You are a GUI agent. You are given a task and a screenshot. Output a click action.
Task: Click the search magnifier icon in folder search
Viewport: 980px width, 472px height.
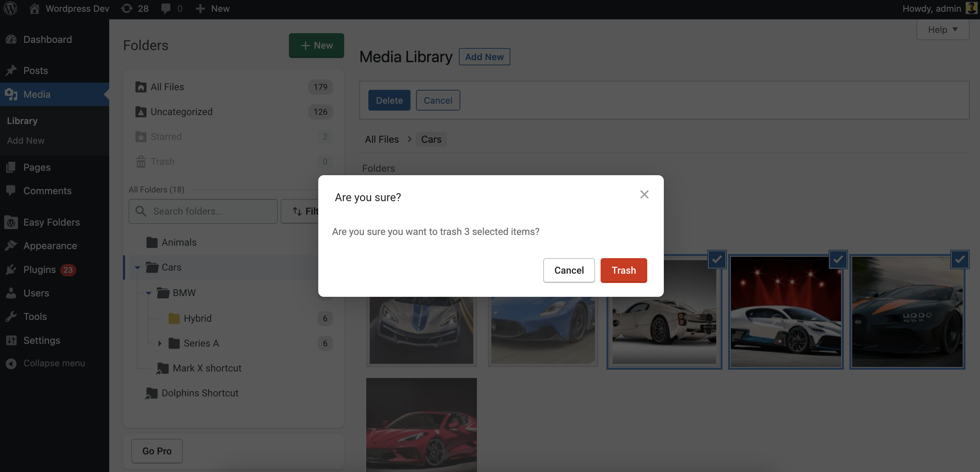point(141,211)
